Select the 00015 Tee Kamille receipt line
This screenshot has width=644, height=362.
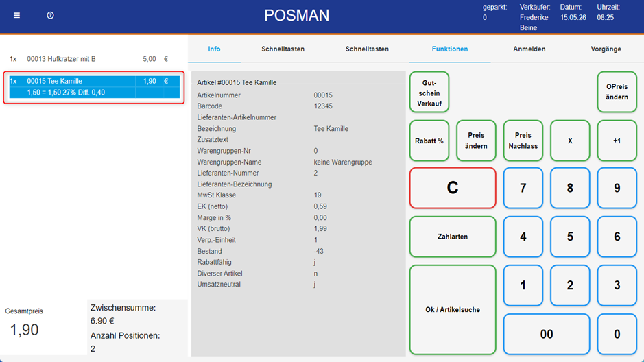point(94,82)
